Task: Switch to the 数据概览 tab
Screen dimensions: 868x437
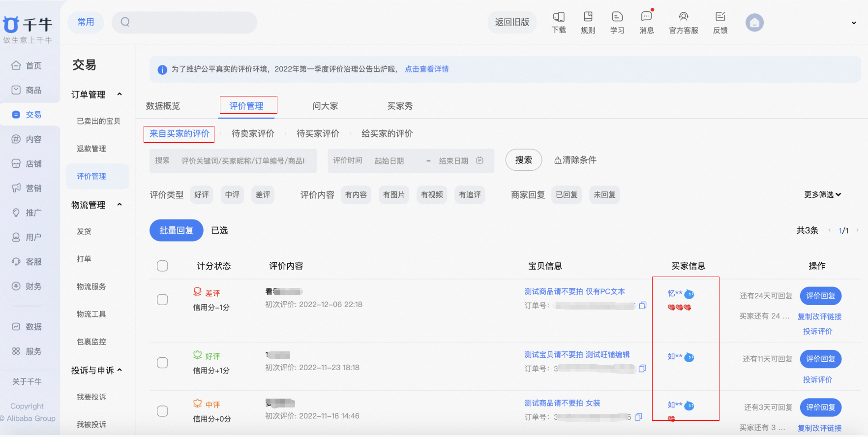Action: (163, 106)
